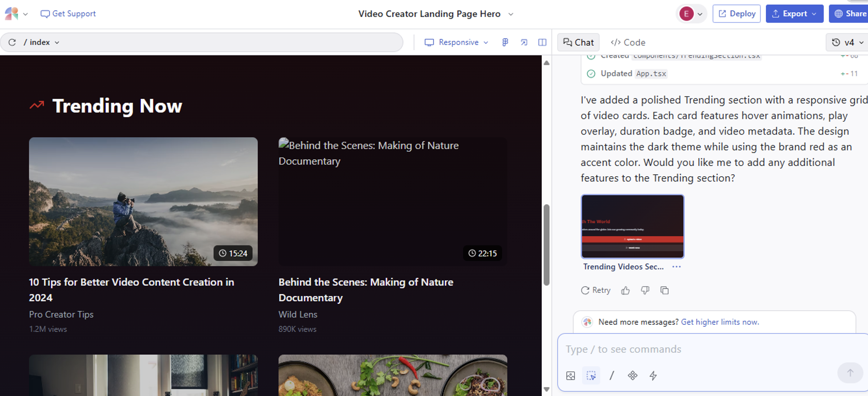The height and width of the screenshot is (396, 868).
Task: Copy the response with the copy icon
Action: point(665,290)
